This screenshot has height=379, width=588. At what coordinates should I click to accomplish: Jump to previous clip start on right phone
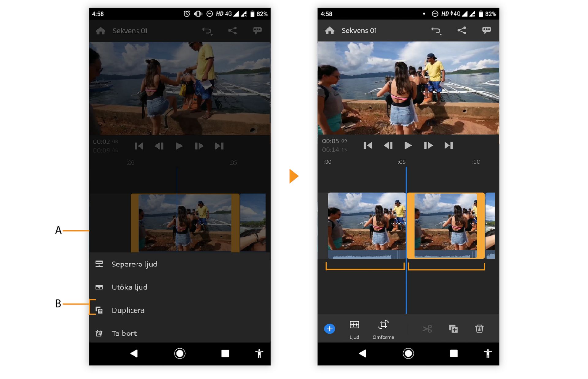(x=368, y=146)
